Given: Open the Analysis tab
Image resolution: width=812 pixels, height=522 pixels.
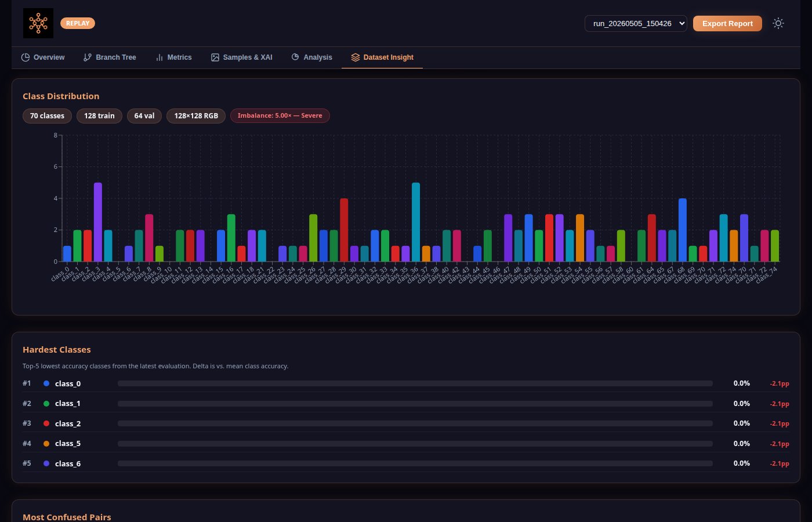Looking at the screenshot, I should coord(311,57).
